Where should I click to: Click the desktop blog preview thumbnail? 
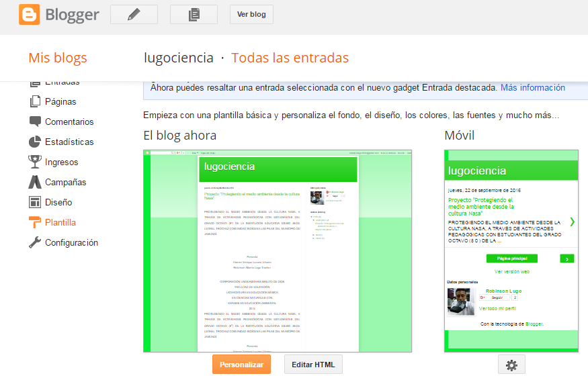278,251
